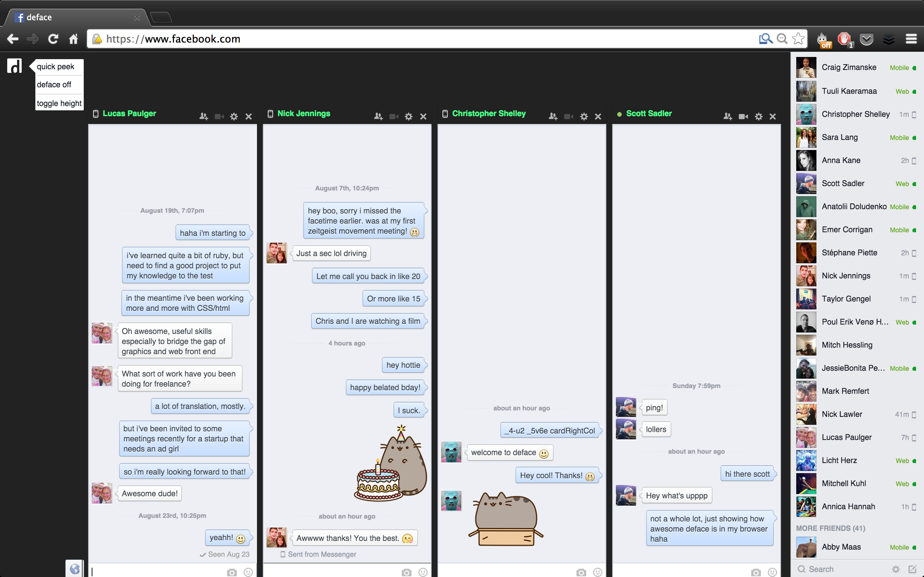Click the ad blocker icon in browser toolbar
This screenshot has height=577, width=924.
pyautogui.click(x=844, y=39)
